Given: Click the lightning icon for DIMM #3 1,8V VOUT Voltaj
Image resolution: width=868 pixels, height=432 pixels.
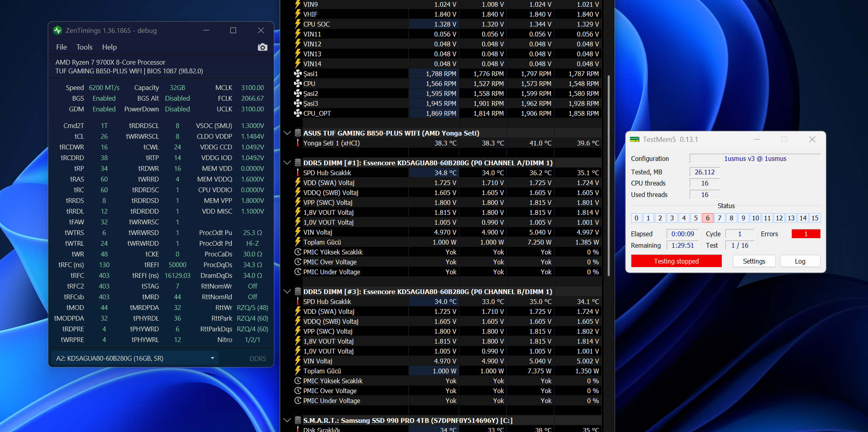Looking at the screenshot, I should click(x=298, y=341).
